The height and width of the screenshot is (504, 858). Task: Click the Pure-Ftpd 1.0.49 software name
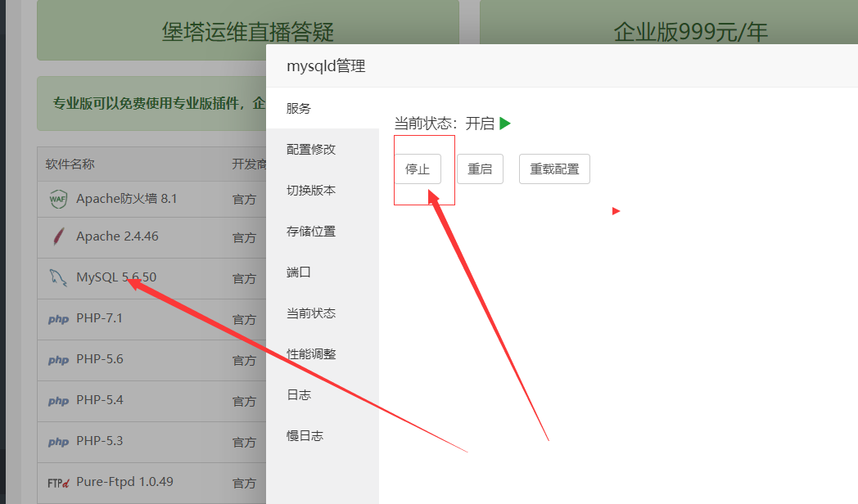pos(124,482)
